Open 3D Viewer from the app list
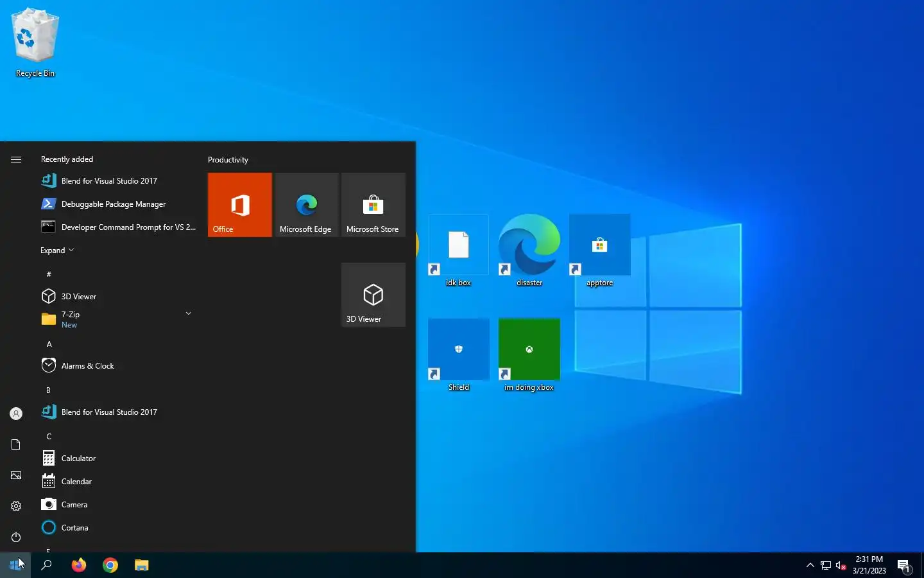 [117, 297]
